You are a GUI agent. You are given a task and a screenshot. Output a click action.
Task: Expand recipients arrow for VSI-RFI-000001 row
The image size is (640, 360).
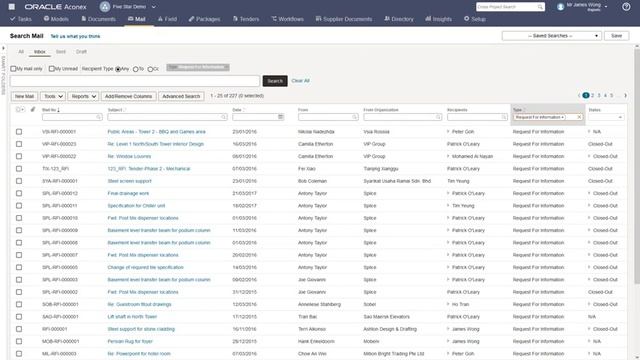tap(448, 131)
